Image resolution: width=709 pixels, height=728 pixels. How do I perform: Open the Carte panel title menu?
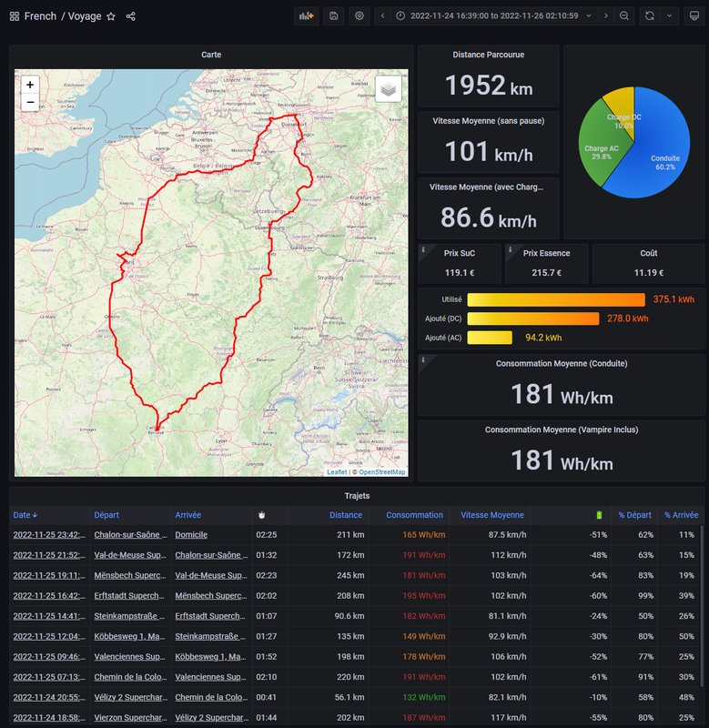point(211,55)
